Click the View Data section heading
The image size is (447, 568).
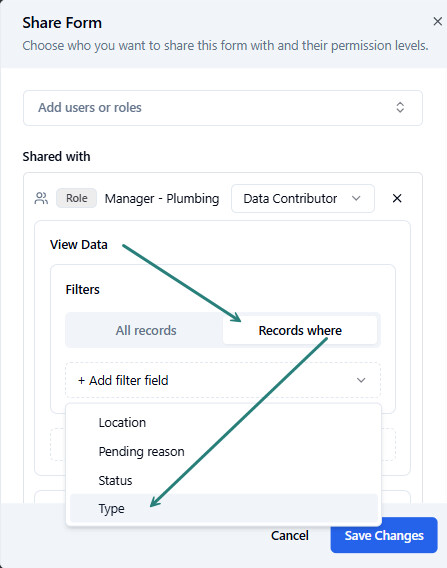coord(79,245)
